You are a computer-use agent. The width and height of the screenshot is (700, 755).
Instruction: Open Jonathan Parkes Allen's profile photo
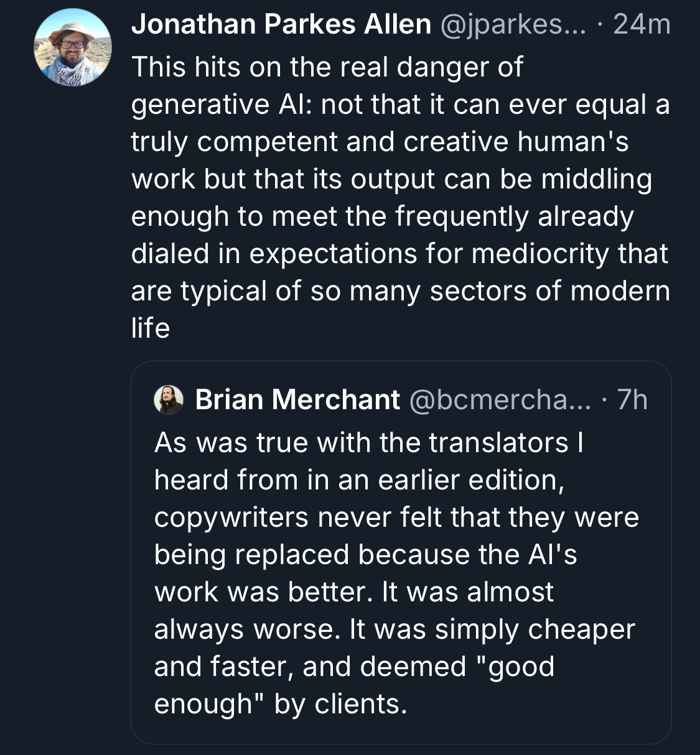tap(72, 47)
